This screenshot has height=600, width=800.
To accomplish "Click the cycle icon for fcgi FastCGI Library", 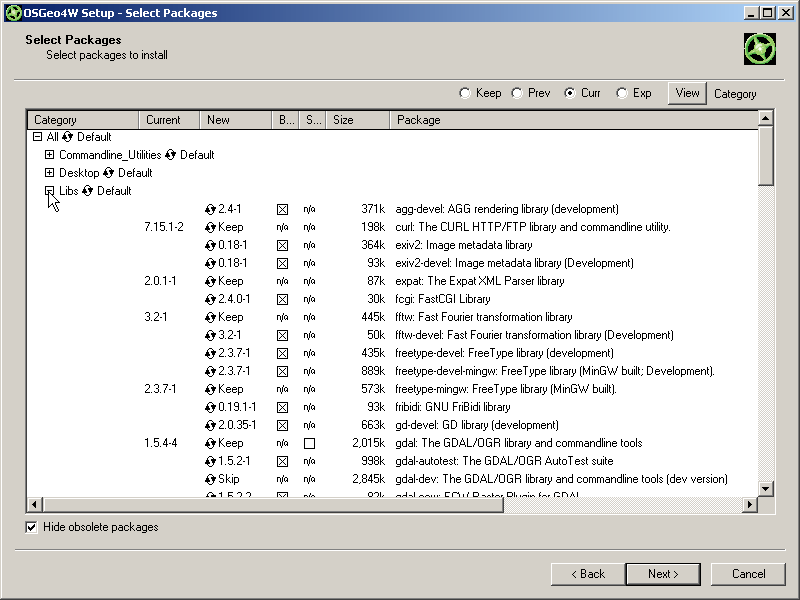I will click(x=210, y=299).
